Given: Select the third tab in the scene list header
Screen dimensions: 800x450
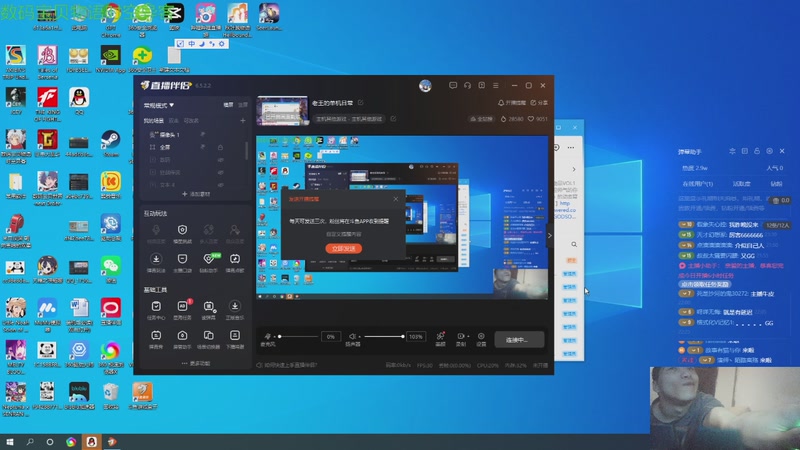Looking at the screenshot, I should [191, 121].
